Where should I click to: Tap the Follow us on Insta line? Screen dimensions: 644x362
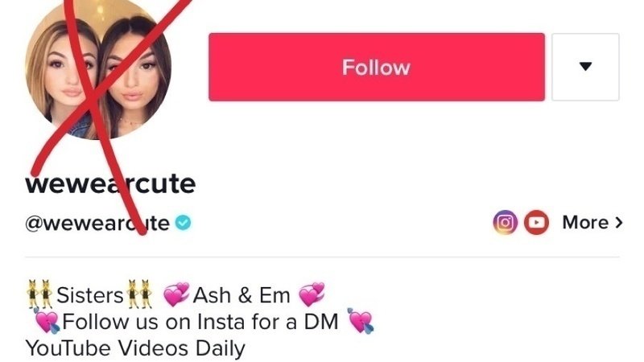(200, 321)
